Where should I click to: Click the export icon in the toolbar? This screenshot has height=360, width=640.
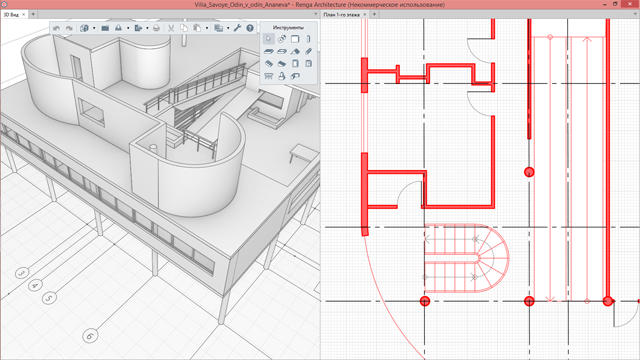coord(138,28)
